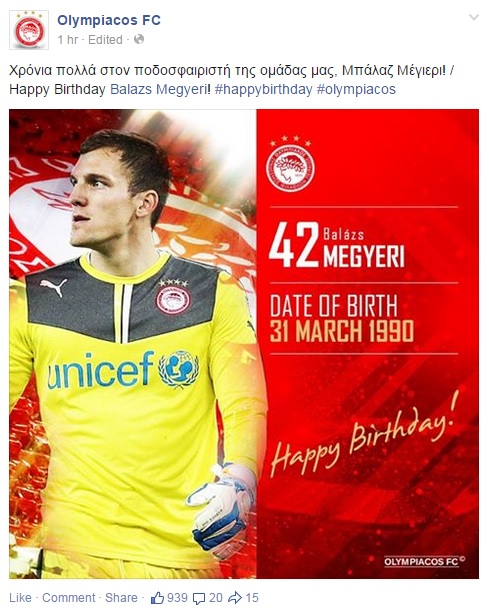Open the Balazs Megyeri tagged profile link
489x611 pixels.
[158, 89]
